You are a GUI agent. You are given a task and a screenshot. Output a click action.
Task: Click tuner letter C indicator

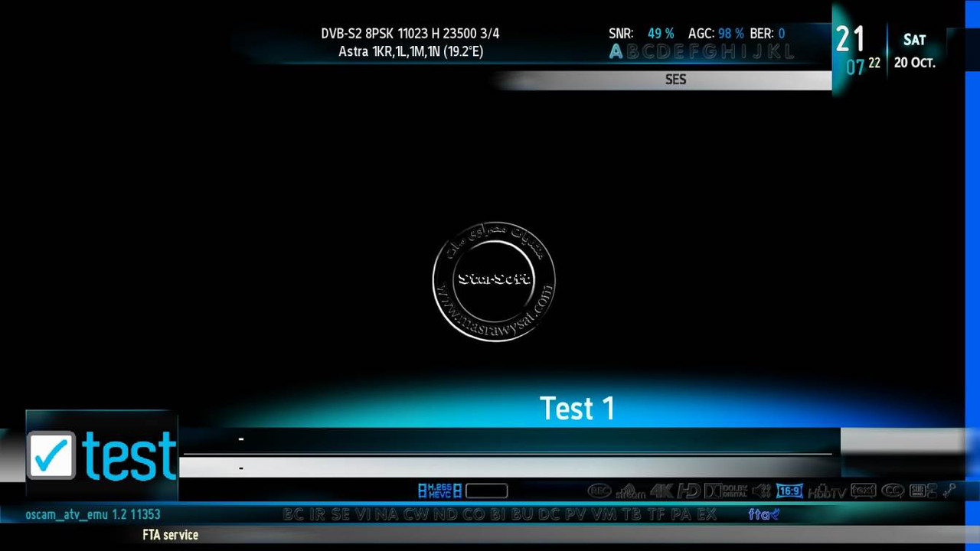[648, 52]
